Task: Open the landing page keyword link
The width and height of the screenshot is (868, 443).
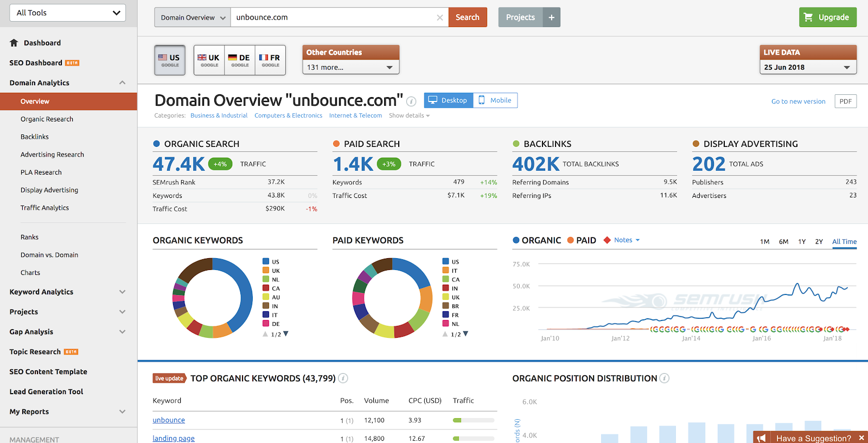Action: 174,439
